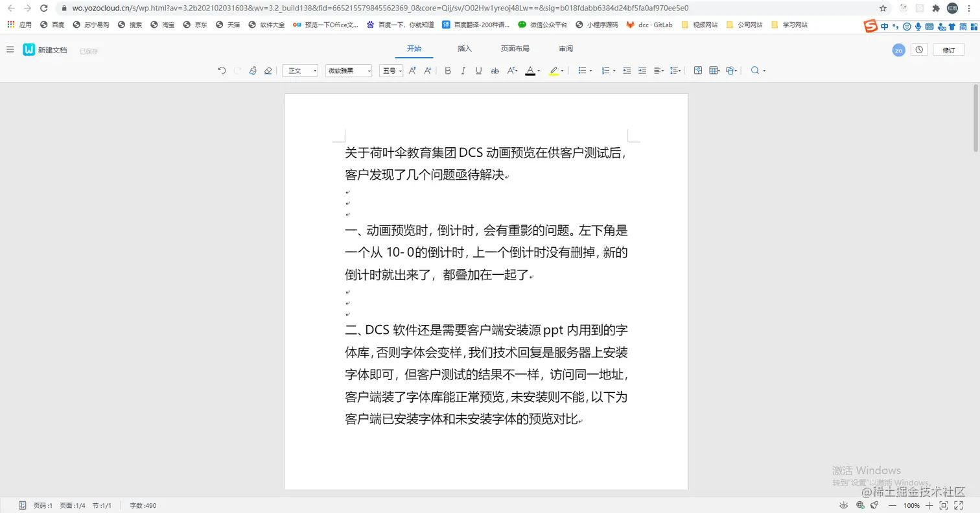Apply the black font color
Image resolution: width=980 pixels, height=513 pixels.
[x=530, y=71]
